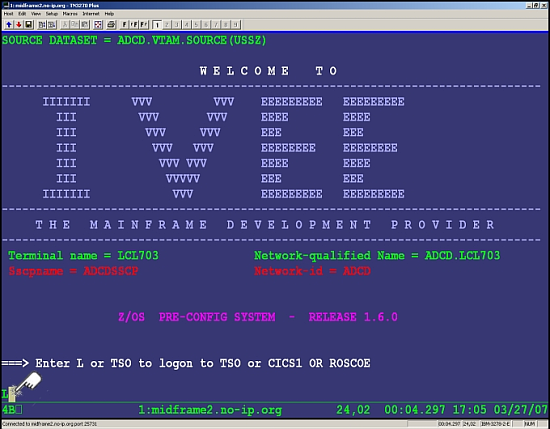Open the Setup menu
Viewport: 550px width, 429px height.
(52, 14)
